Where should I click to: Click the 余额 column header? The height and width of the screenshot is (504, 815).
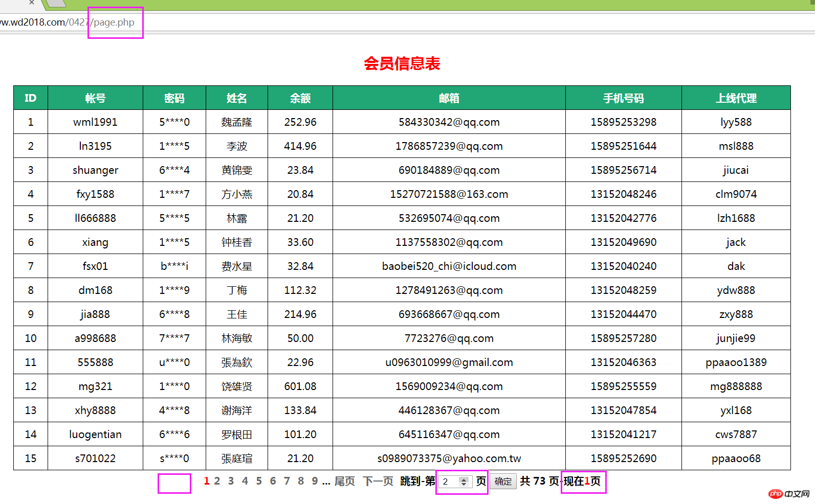pyautogui.click(x=300, y=98)
